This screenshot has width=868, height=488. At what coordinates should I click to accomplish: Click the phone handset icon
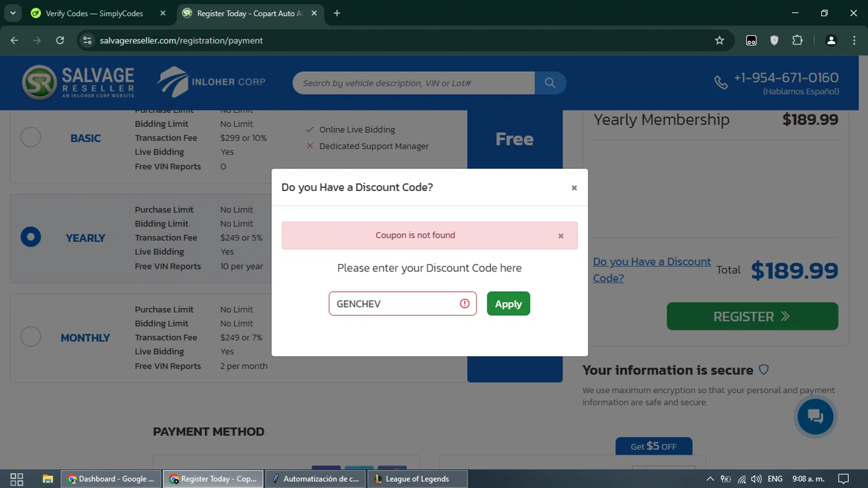point(721,83)
